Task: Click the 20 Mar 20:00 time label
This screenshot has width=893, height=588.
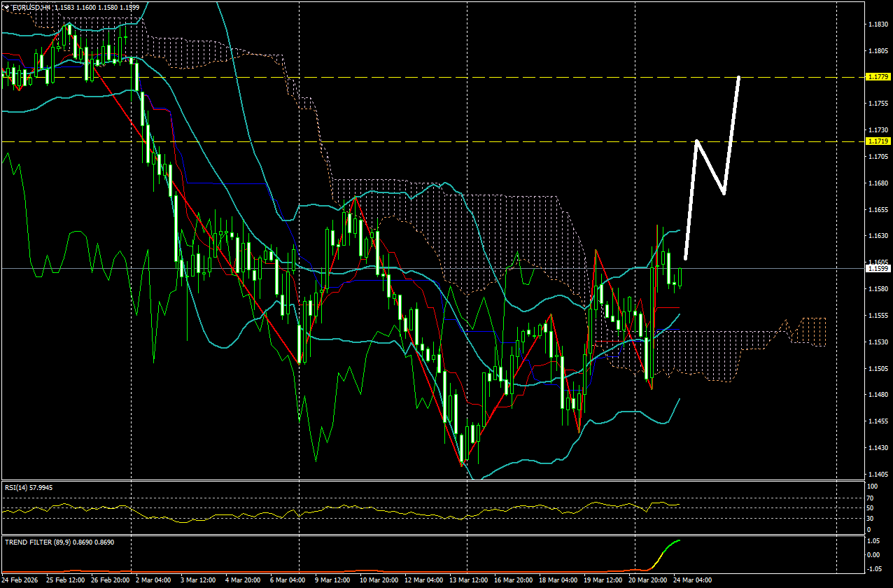Action: pyautogui.click(x=647, y=580)
